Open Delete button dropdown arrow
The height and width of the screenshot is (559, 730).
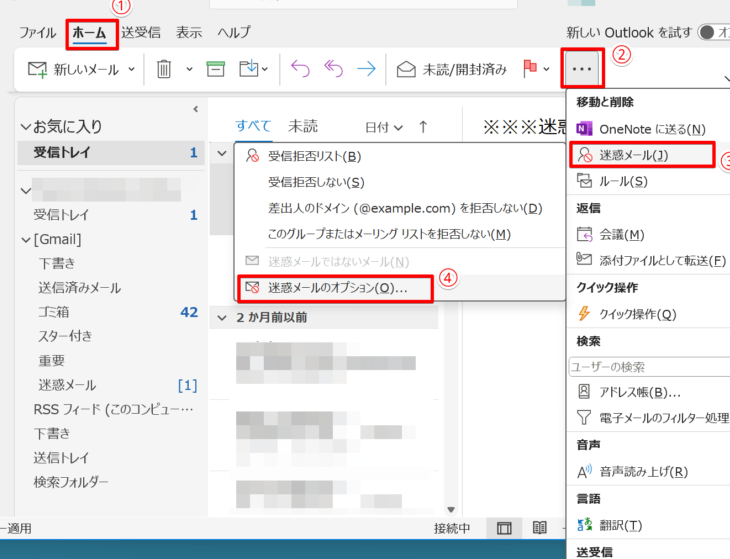click(x=189, y=69)
